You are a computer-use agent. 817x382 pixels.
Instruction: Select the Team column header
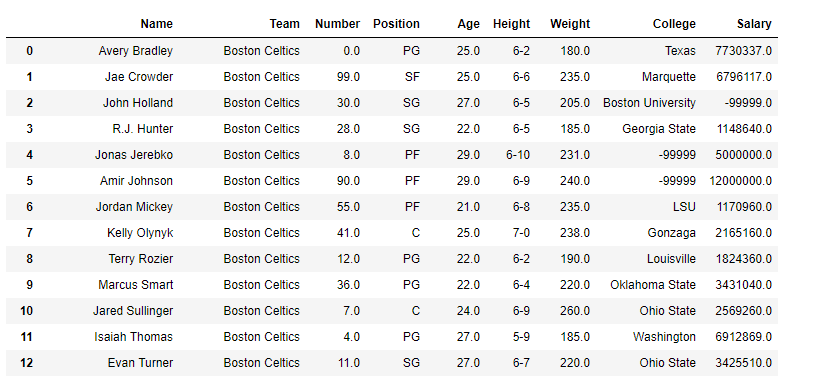point(284,24)
